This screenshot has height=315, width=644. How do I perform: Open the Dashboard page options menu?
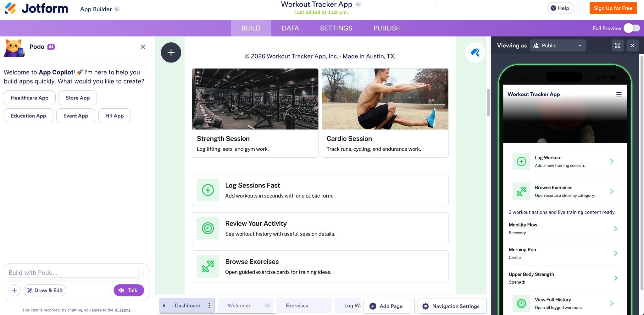209,306
